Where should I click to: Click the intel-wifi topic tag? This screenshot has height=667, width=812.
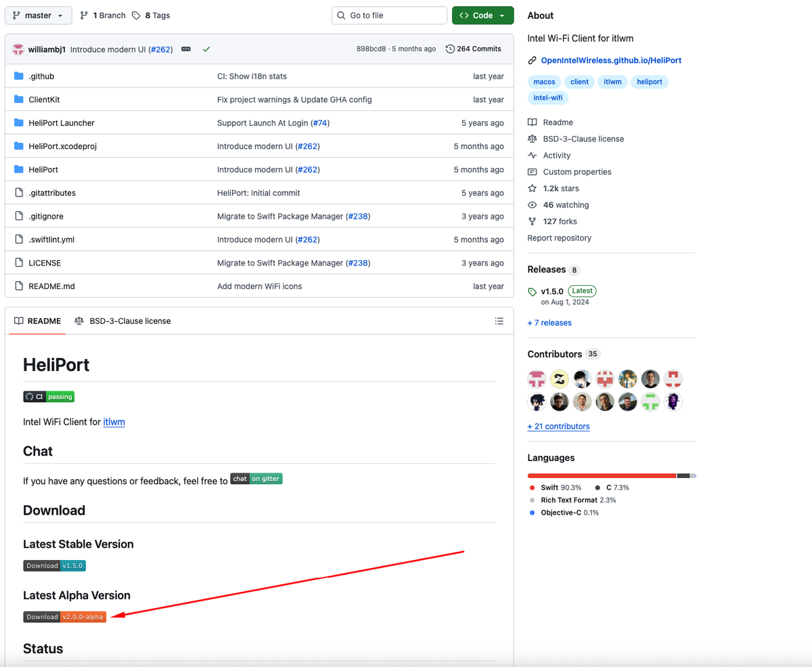click(548, 98)
